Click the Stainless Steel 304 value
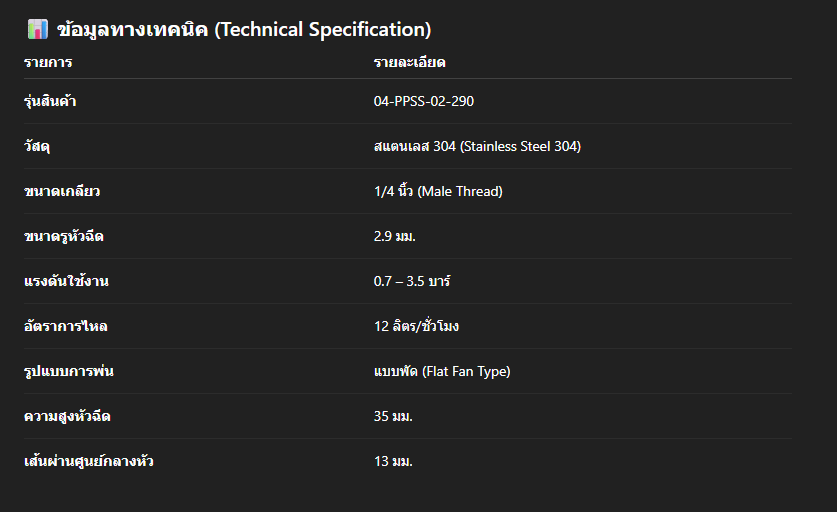The width and height of the screenshot is (837, 512). click(477, 146)
